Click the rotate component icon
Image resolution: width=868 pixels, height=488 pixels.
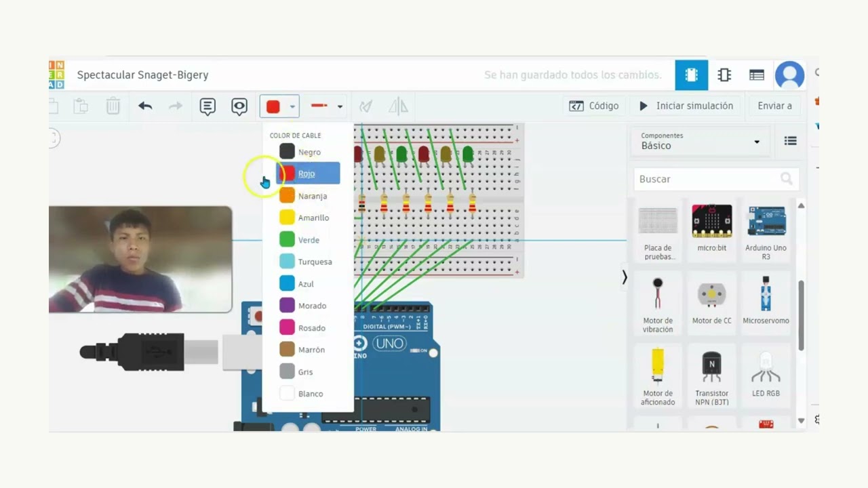pyautogui.click(x=366, y=106)
